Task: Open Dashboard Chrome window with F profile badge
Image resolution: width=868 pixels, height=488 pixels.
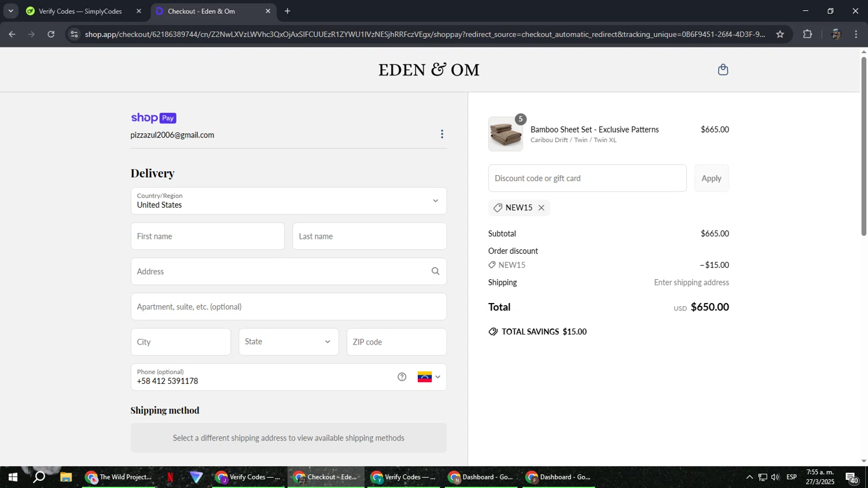Action: [559, 478]
